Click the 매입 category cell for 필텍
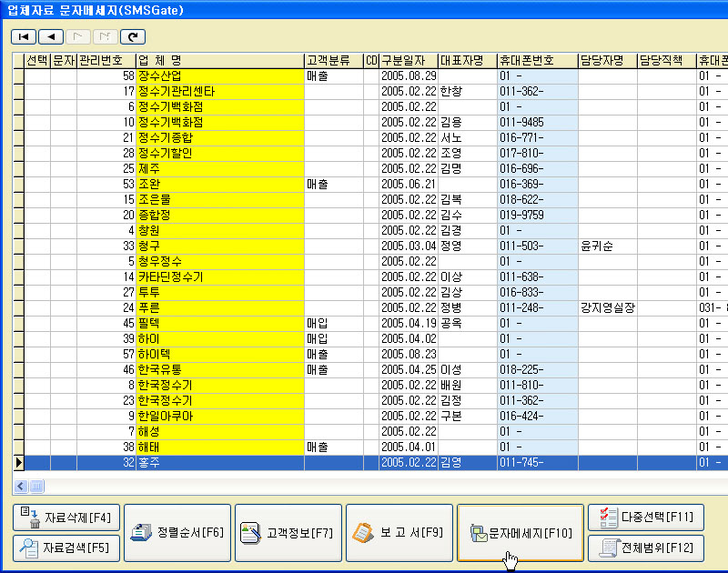This screenshot has height=573, width=728. [x=334, y=324]
